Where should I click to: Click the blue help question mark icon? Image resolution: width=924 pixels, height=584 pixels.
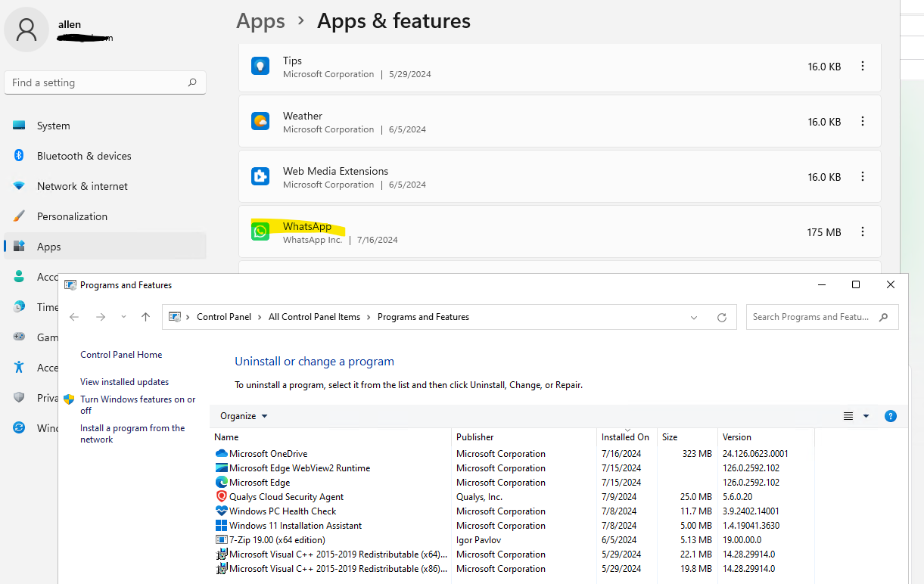[891, 416]
